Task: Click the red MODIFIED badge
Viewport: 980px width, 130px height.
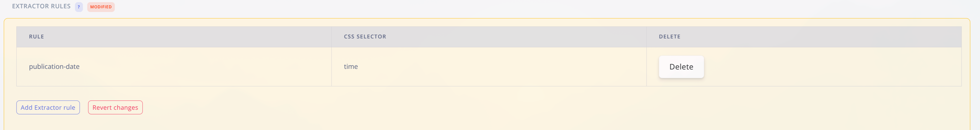Action: click(x=101, y=7)
